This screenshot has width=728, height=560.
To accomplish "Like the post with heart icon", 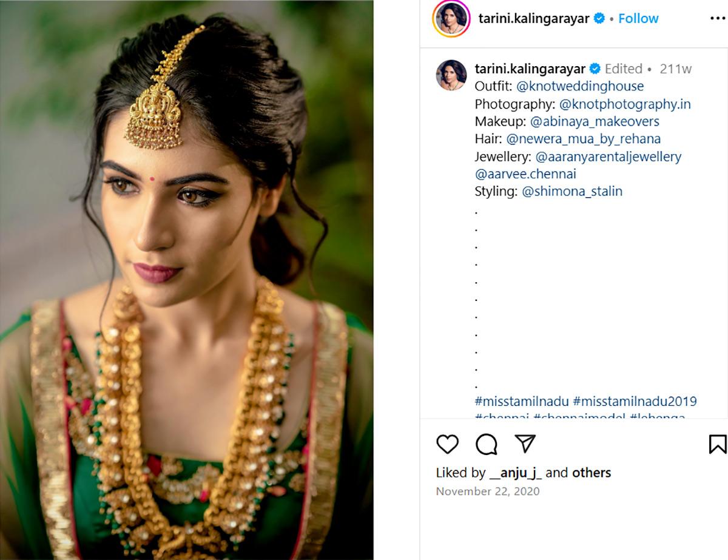I will (448, 444).
